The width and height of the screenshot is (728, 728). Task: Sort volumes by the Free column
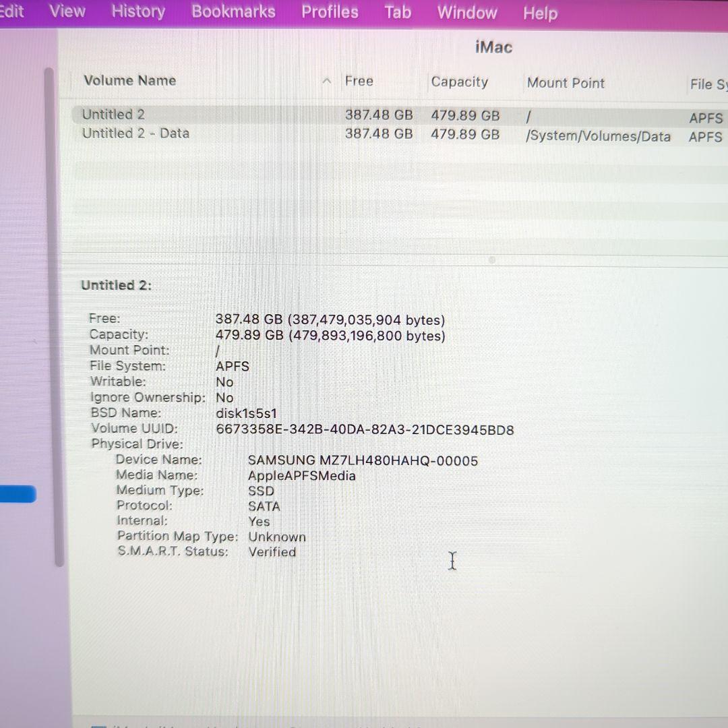pyautogui.click(x=359, y=81)
